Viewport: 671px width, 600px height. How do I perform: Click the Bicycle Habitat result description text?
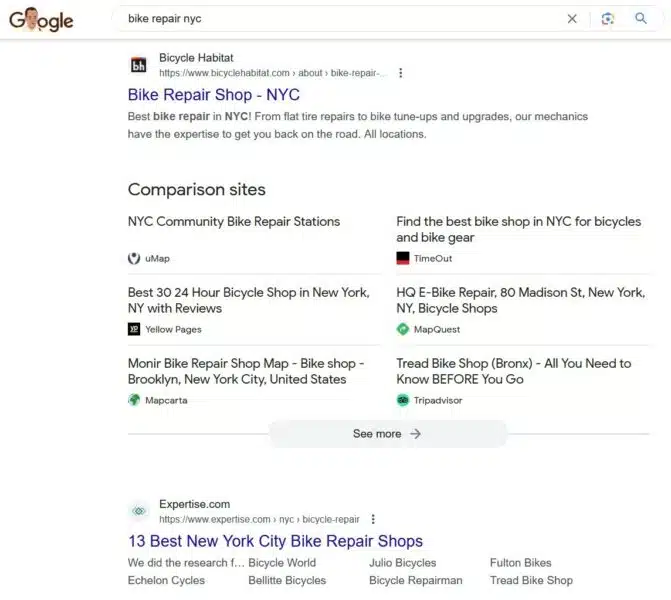[x=358, y=125]
